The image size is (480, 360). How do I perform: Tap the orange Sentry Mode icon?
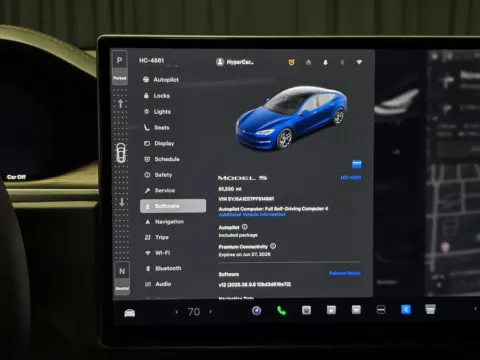click(291, 62)
